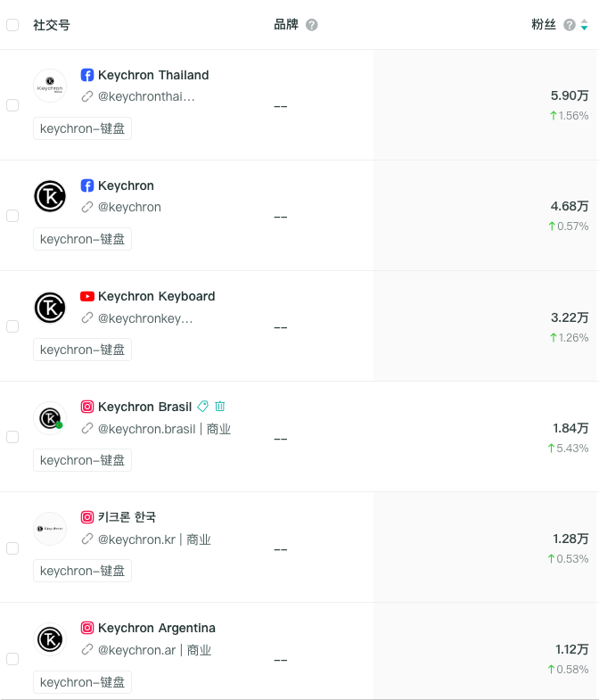
Task: Select the Keychron Keyboard row checkbox
Action: [12, 326]
